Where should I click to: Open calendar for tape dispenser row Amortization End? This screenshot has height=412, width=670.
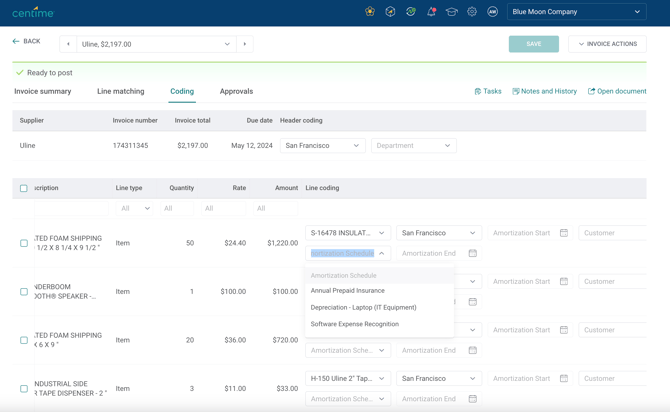click(x=473, y=399)
